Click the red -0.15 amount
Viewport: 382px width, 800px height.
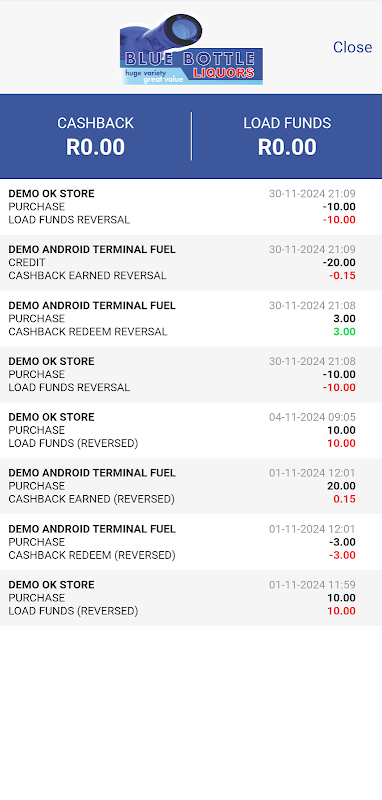pos(342,276)
